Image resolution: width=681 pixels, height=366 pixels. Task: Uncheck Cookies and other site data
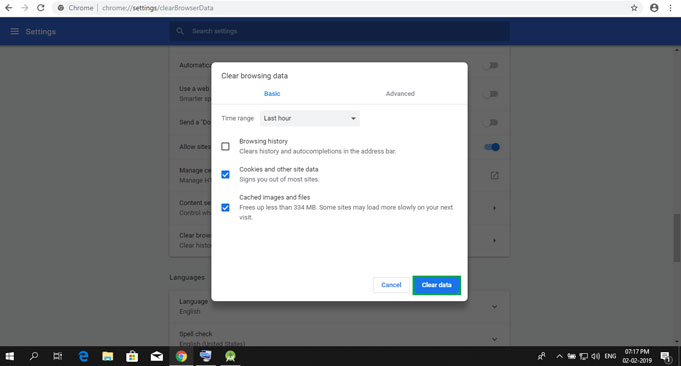pyautogui.click(x=225, y=175)
